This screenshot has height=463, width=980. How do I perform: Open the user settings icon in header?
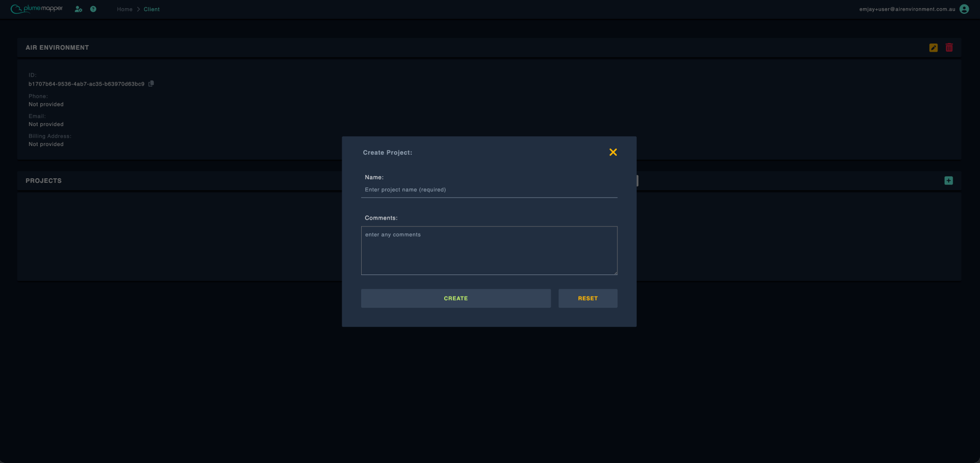pos(78,9)
